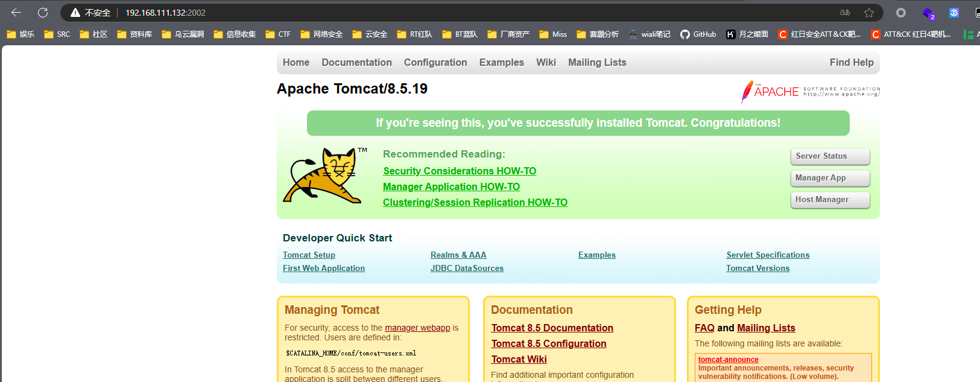Image resolution: width=980 pixels, height=382 pixels.
Task: Open Security Considerations HOW-TO link
Action: point(460,171)
